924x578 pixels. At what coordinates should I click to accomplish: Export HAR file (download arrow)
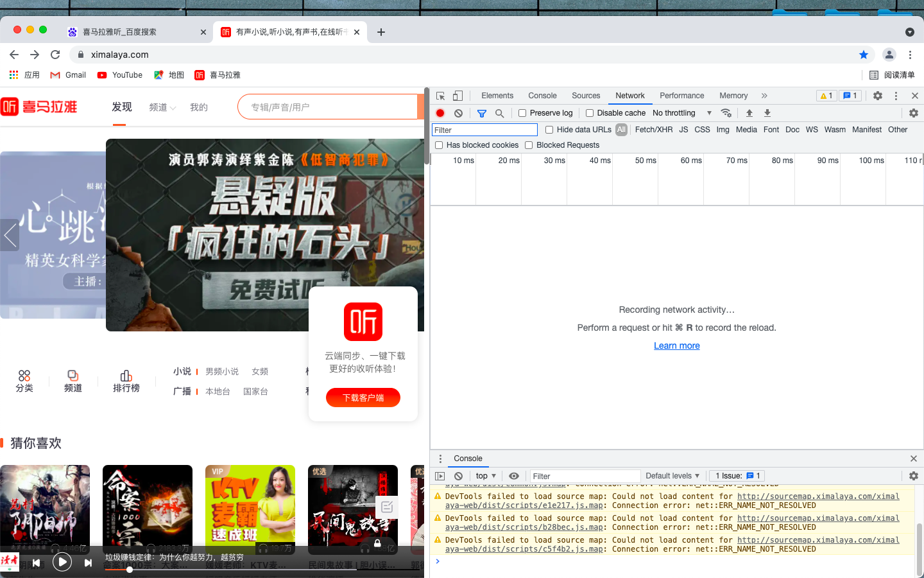pyautogui.click(x=767, y=113)
